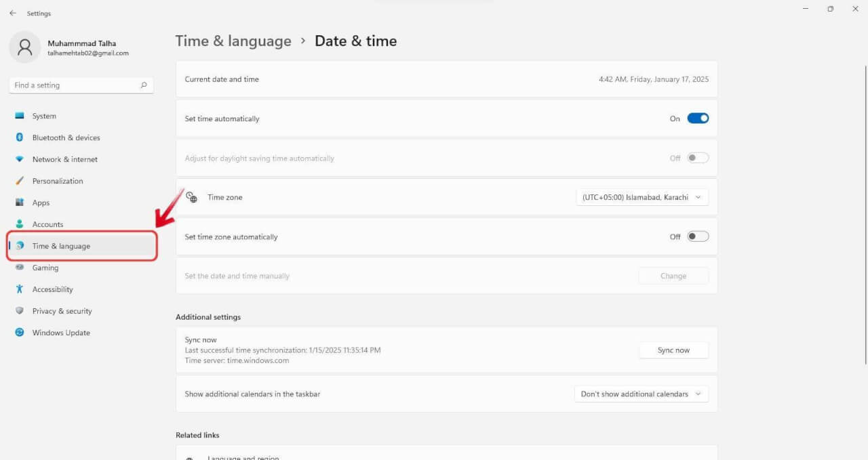Image resolution: width=868 pixels, height=460 pixels.
Task: Click Time & language in the breadcrumb
Action: (x=233, y=41)
